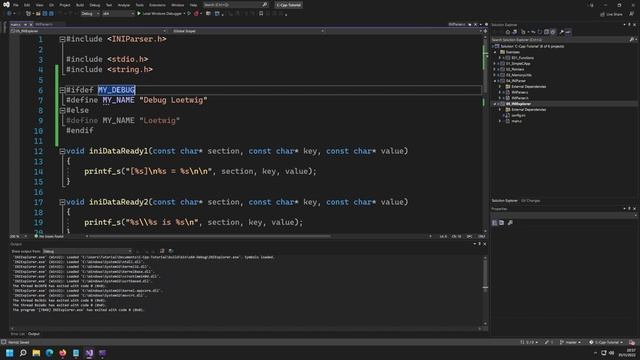640x360 pixels.
Task: Click the bookmark toolbar icon
Action: pos(261,13)
